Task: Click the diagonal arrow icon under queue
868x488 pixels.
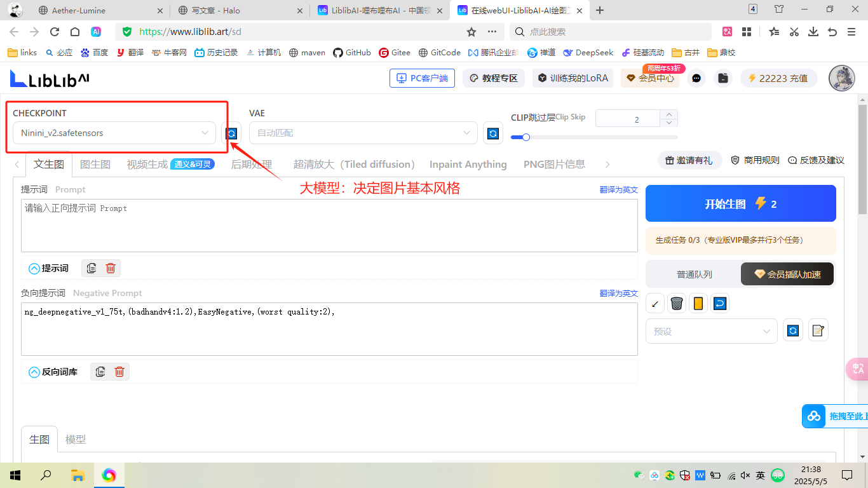Action: (655, 304)
